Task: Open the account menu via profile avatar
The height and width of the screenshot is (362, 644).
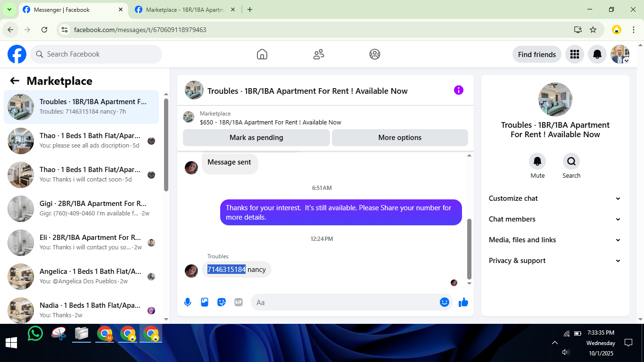Action: pos(620,54)
